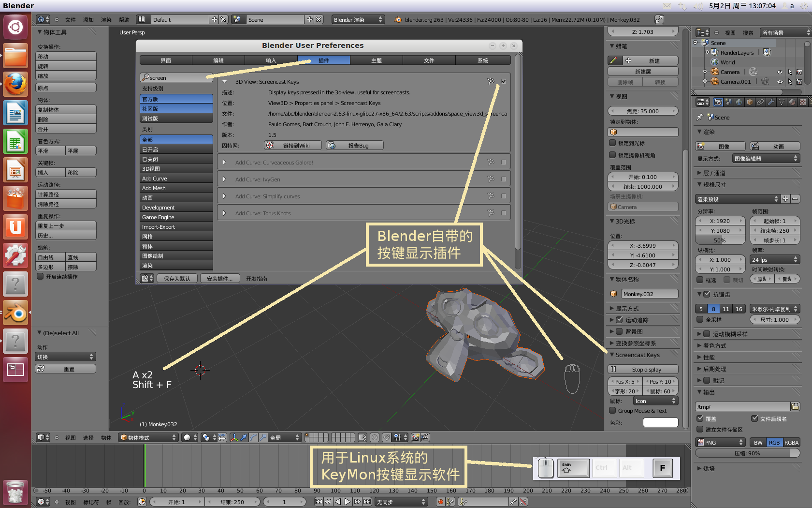Open the World properties globe tab
Viewport: 812px width, 508px height.
739,102
